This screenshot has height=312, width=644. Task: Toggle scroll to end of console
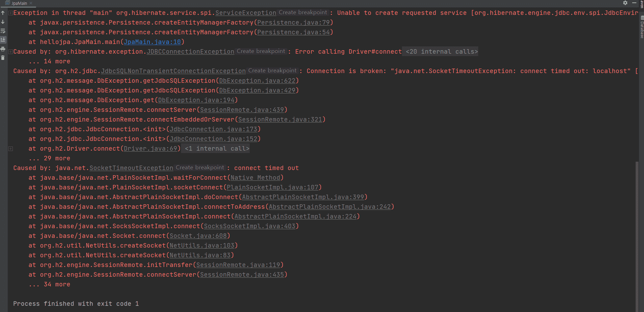[x=3, y=40]
